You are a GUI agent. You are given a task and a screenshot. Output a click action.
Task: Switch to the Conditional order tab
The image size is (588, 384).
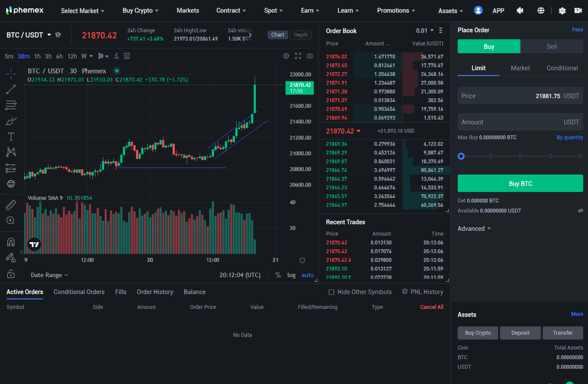point(562,68)
